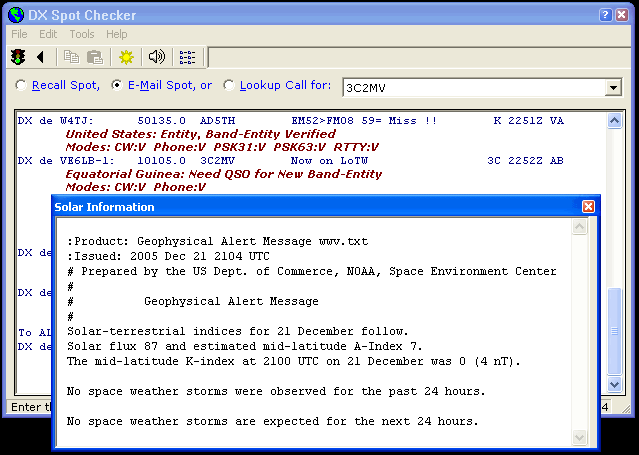Close the DX Spot Checker window

(621, 15)
